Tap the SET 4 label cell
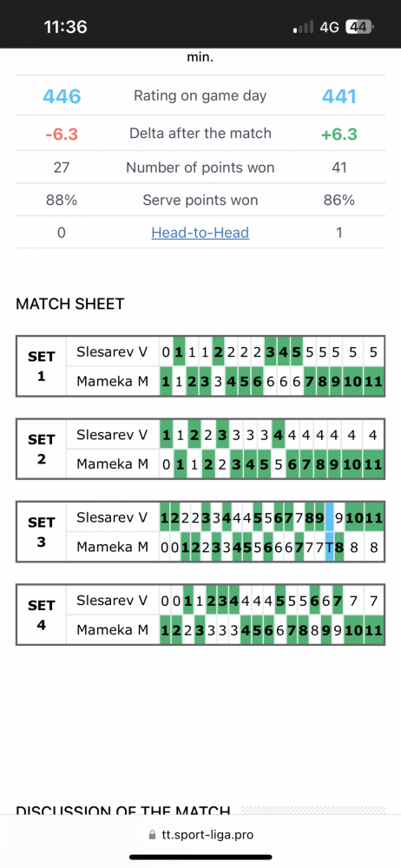This screenshot has height=868, width=401. (x=42, y=615)
